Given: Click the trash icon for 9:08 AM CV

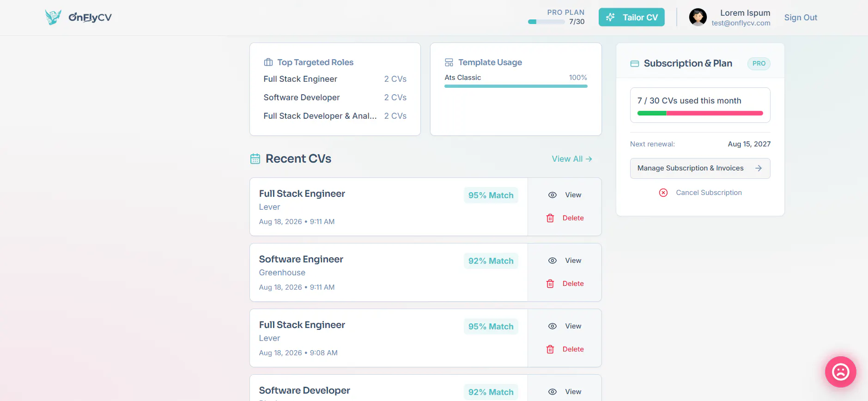Looking at the screenshot, I should (x=550, y=349).
